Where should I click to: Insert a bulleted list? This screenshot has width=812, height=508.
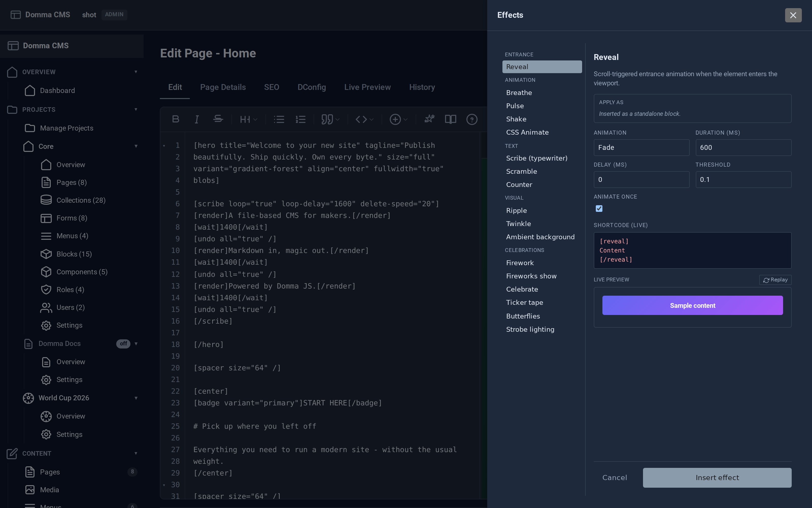(279, 119)
